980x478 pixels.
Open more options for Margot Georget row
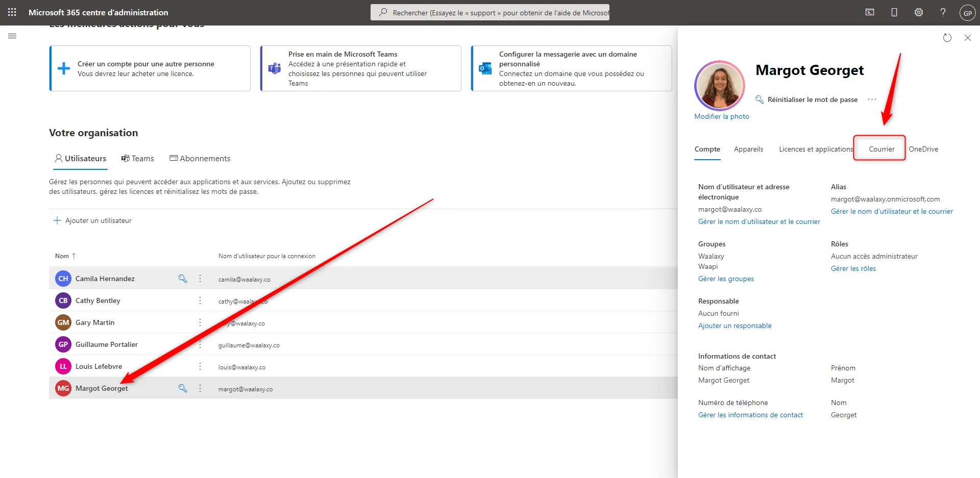(200, 388)
